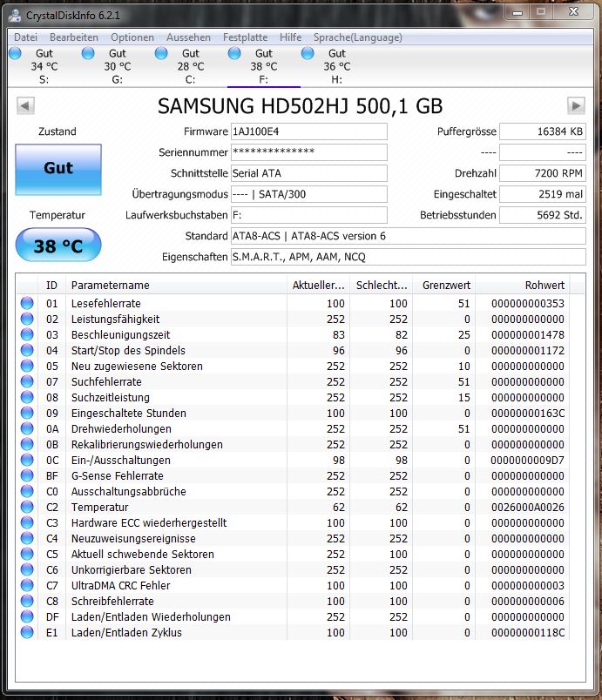602x700 pixels.
Task: Click the Eigenschaften field S.M.A.R.T., APM, AAM, NCQ
Action: [x=409, y=257]
